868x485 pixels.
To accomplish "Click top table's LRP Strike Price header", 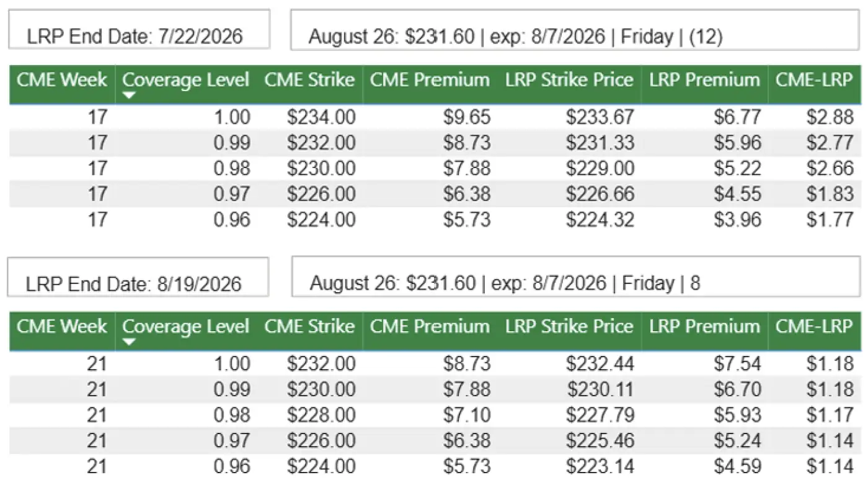I will pyautogui.click(x=569, y=80).
